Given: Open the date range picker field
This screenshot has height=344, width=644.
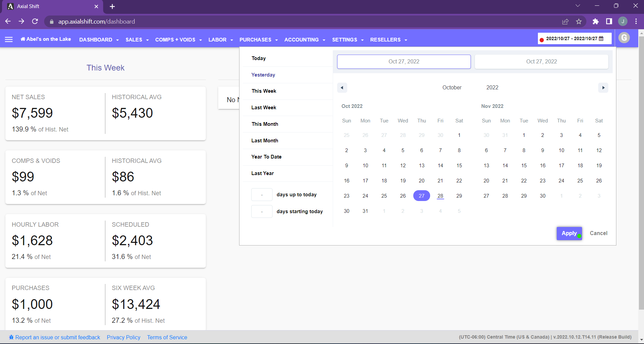Looking at the screenshot, I should click(x=574, y=39).
